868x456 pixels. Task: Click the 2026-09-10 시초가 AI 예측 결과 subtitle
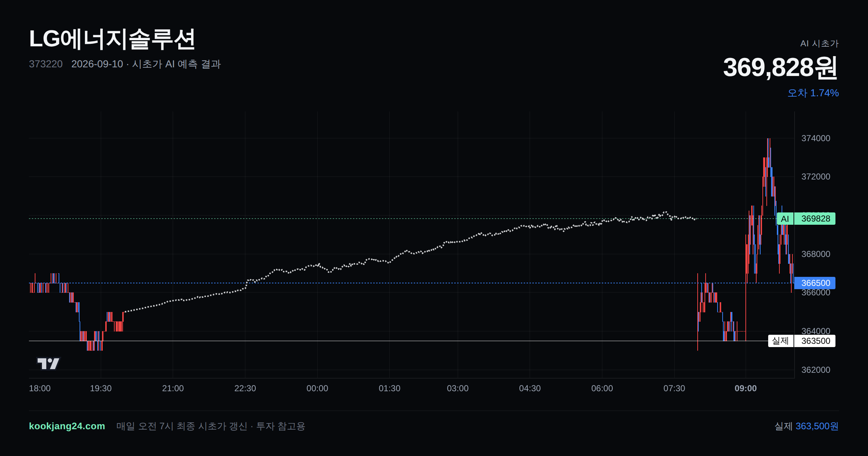tap(146, 64)
